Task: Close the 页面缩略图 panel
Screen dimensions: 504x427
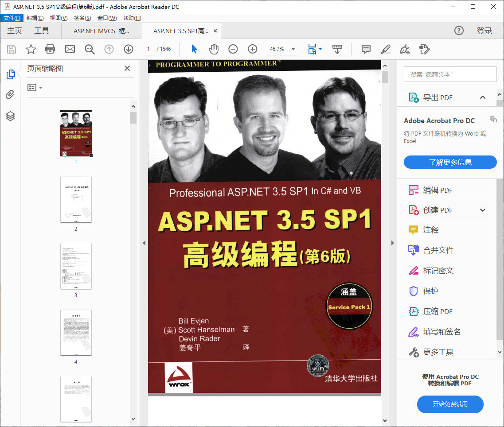Action: (127, 68)
